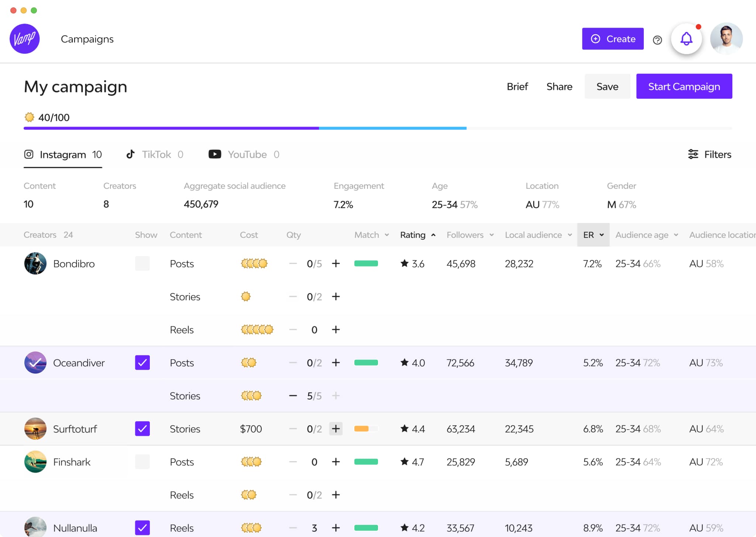Image resolution: width=756 pixels, height=537 pixels.
Task: Click plus to add Bondibro Posts
Action: point(336,263)
